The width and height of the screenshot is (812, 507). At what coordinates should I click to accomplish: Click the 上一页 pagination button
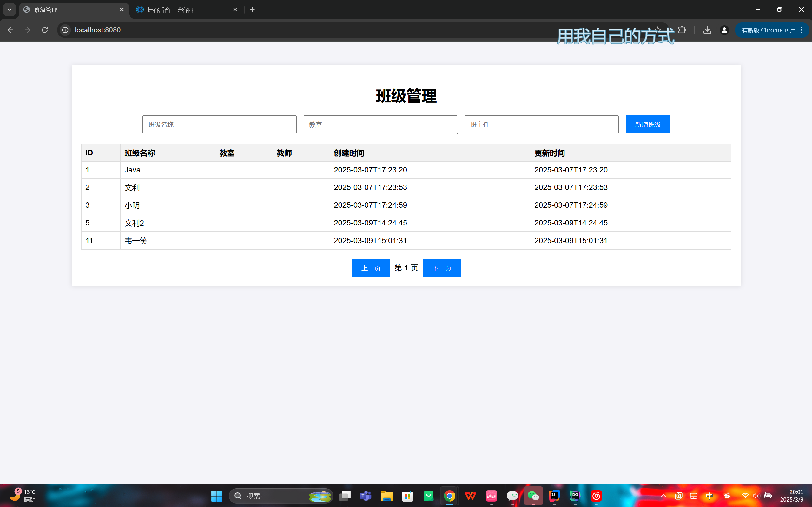pyautogui.click(x=370, y=268)
